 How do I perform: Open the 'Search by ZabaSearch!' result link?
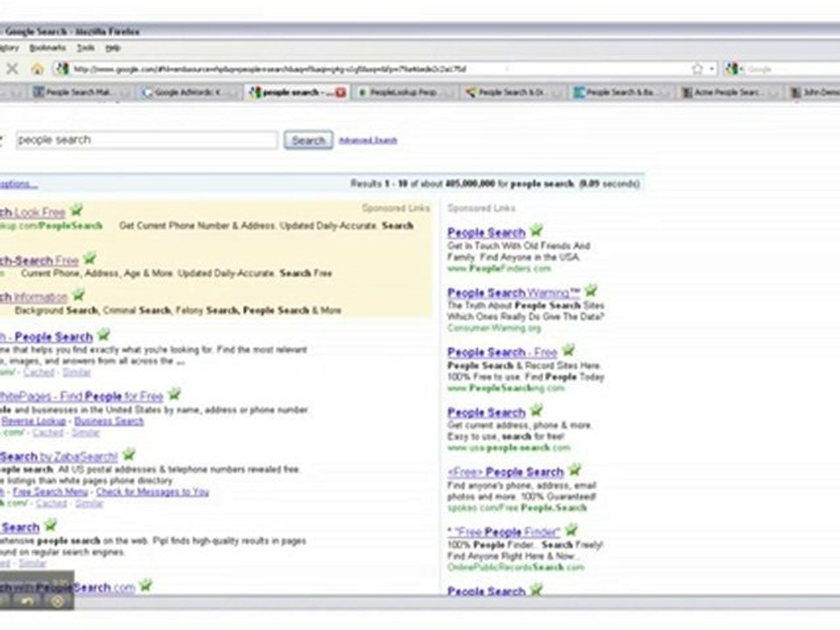59,457
